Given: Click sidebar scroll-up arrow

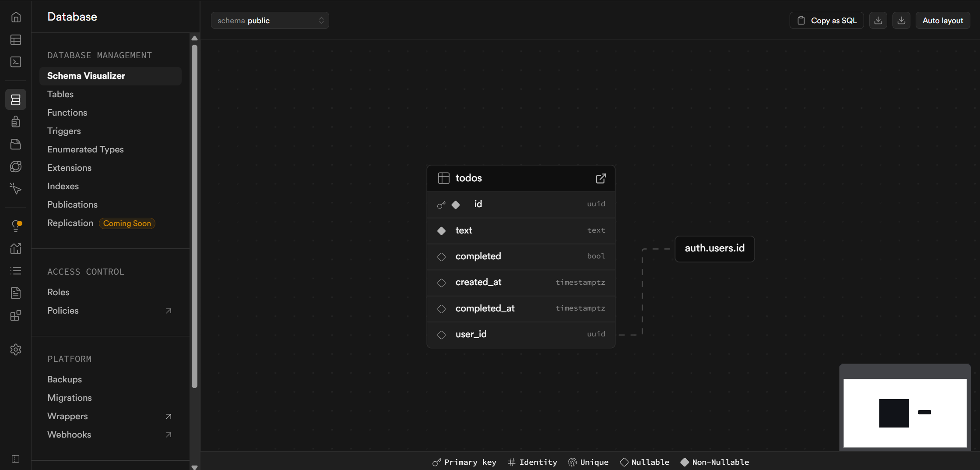Looking at the screenshot, I should click(x=194, y=38).
